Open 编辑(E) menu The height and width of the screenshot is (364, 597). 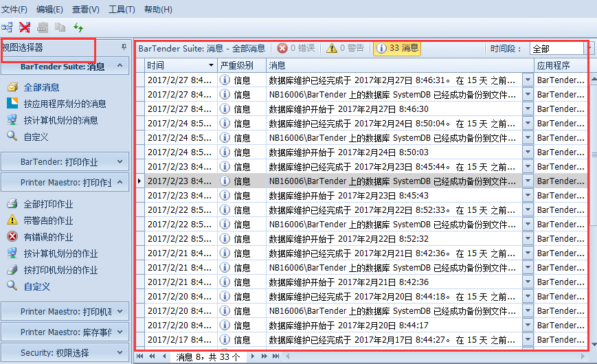coord(49,9)
